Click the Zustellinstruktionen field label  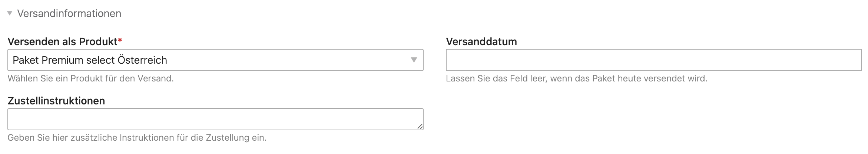coord(56,101)
